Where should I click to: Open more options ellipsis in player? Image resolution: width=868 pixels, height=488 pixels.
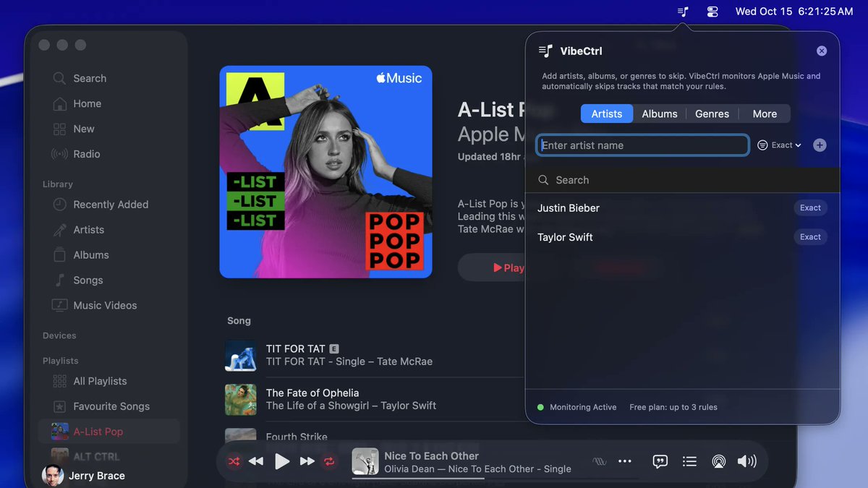click(x=625, y=461)
